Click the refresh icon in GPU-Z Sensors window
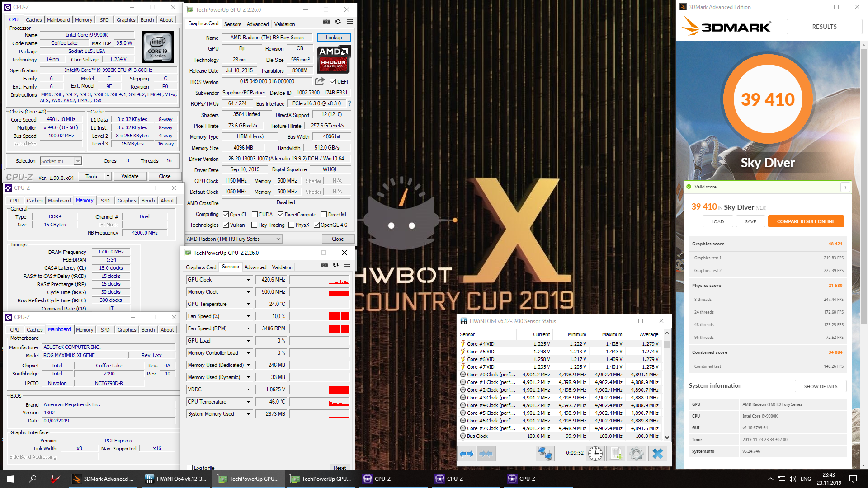Viewport: 868px width, 488px height. point(335,265)
